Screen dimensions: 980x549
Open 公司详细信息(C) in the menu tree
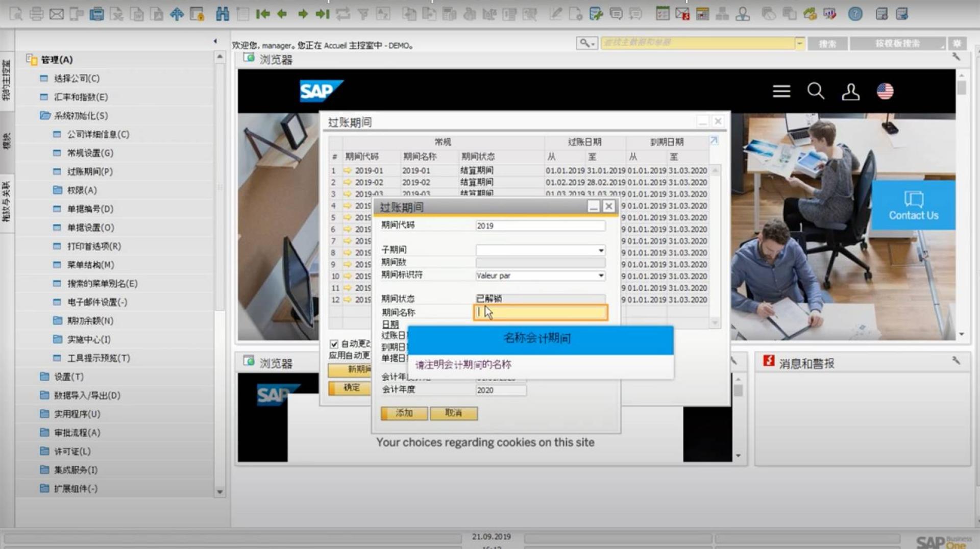coord(98,134)
